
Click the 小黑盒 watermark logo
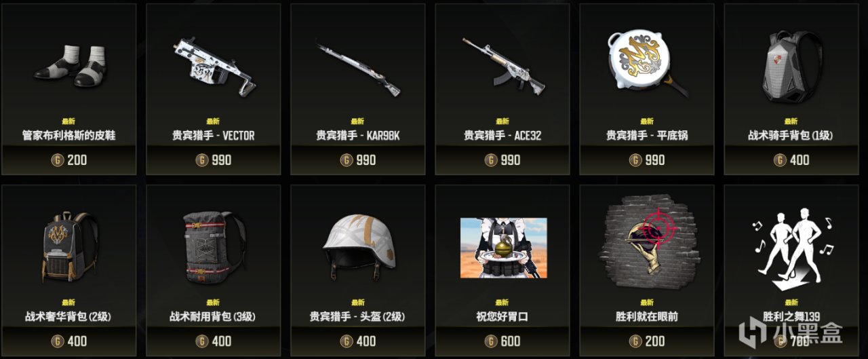point(790,333)
